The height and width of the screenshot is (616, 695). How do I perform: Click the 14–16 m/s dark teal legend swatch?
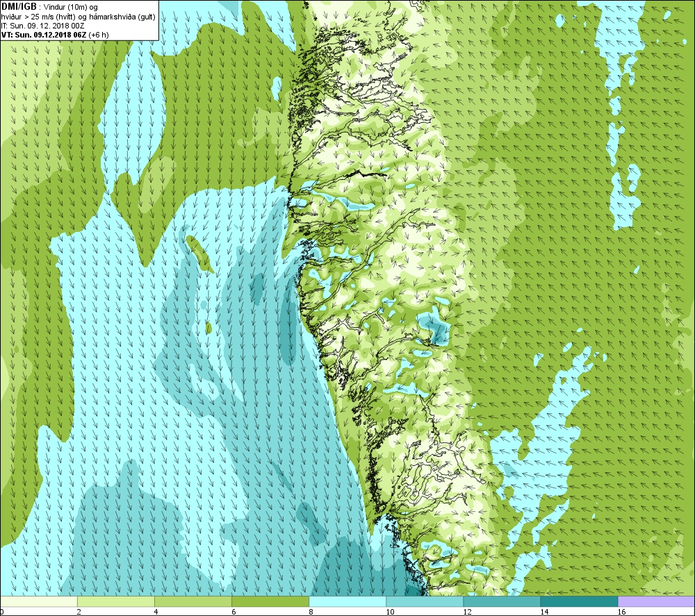coord(578,601)
